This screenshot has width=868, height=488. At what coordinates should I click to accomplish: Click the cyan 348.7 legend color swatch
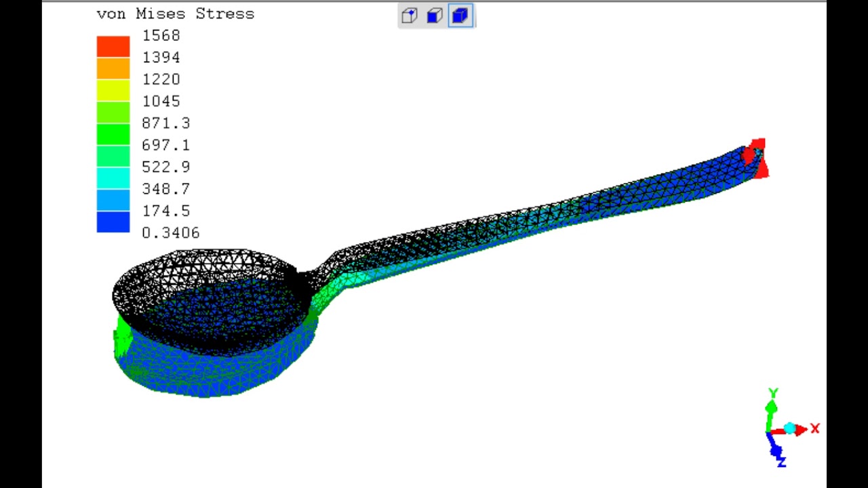click(113, 178)
